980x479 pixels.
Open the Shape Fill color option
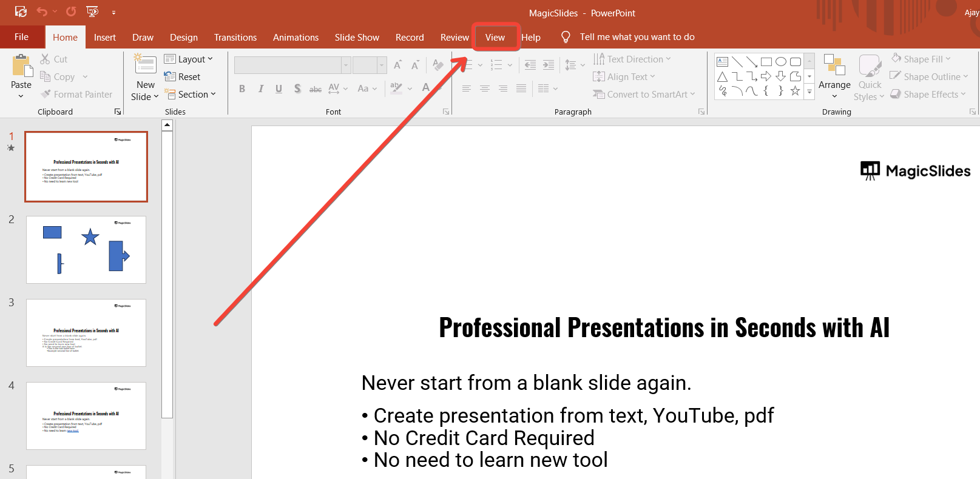(x=923, y=59)
